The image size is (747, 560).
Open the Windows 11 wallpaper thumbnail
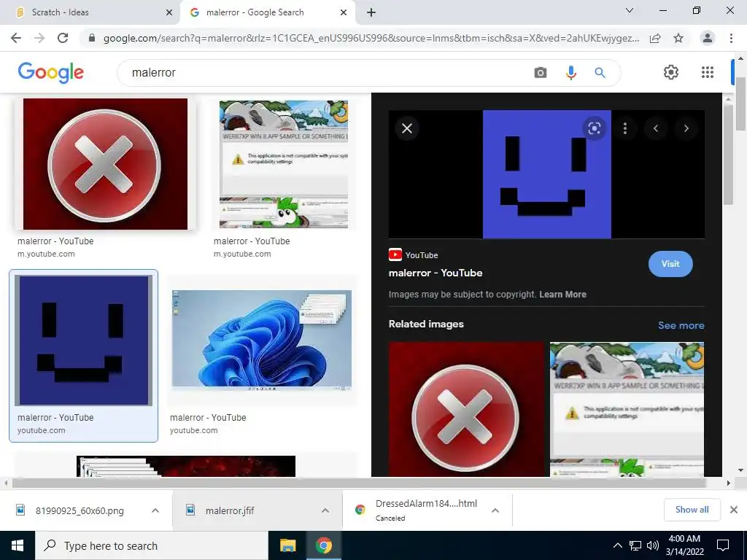[x=262, y=341]
